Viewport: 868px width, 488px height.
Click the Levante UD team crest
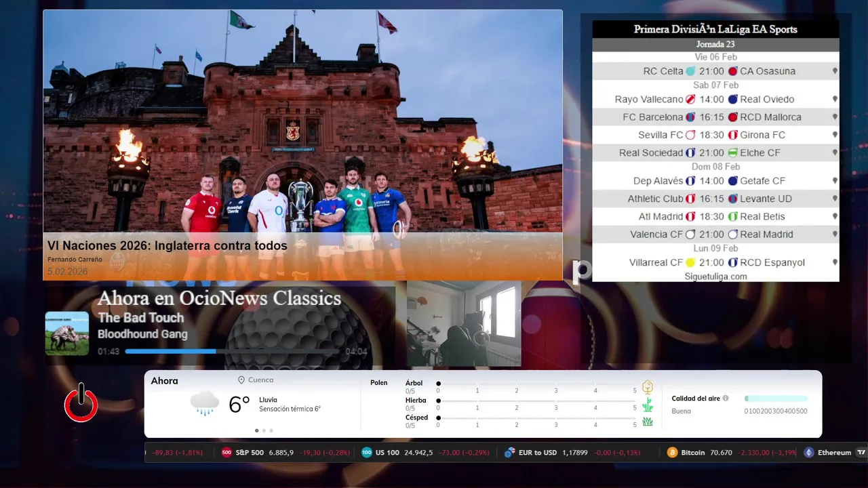(732, 199)
